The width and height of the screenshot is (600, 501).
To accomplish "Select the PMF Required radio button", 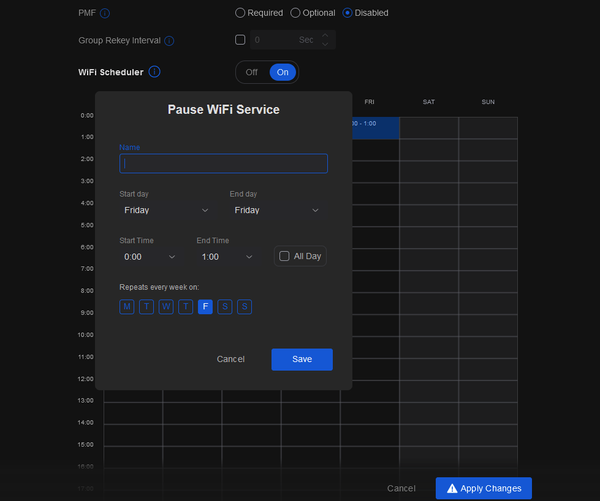I will pyautogui.click(x=240, y=13).
